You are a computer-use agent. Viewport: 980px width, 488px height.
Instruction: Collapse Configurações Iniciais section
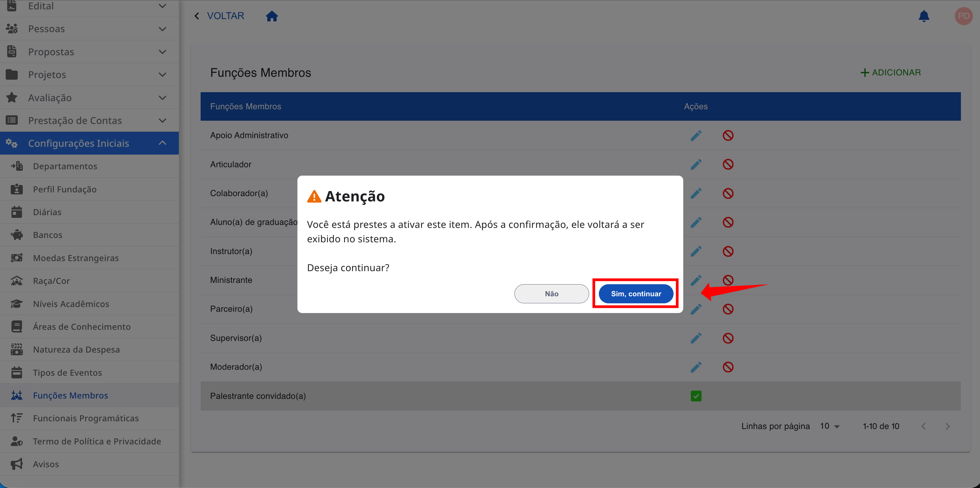tap(89, 143)
